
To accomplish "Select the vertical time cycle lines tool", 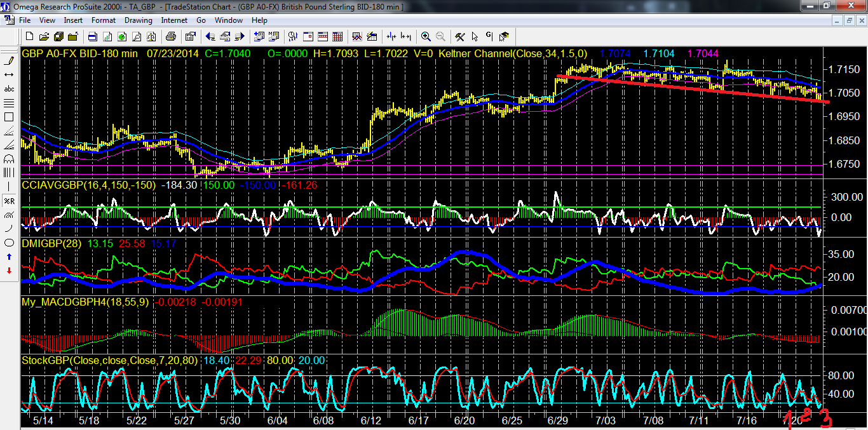I will pos(9,173).
